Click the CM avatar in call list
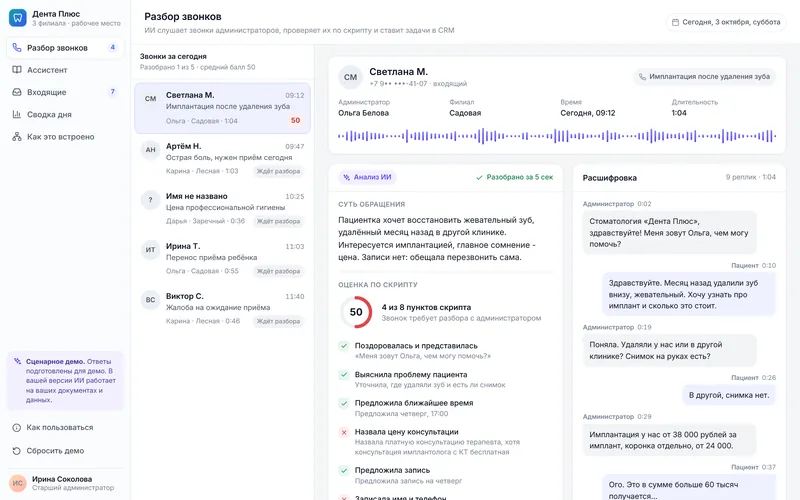This screenshot has width=800, height=500. tap(151, 99)
